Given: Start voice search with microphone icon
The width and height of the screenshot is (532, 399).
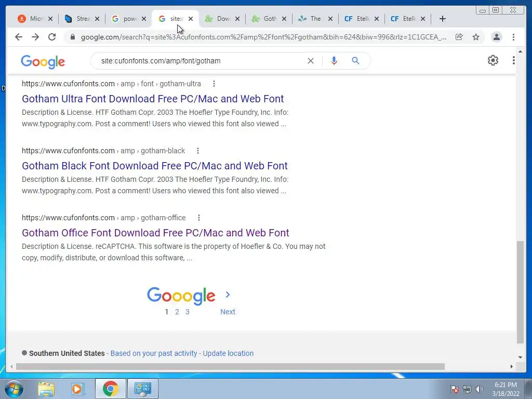Looking at the screenshot, I should 334,61.
